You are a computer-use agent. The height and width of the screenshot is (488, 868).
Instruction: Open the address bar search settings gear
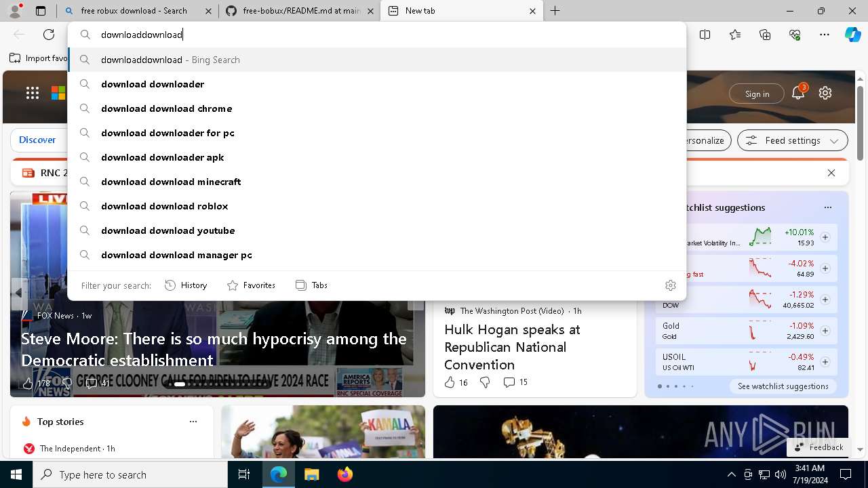[671, 285]
